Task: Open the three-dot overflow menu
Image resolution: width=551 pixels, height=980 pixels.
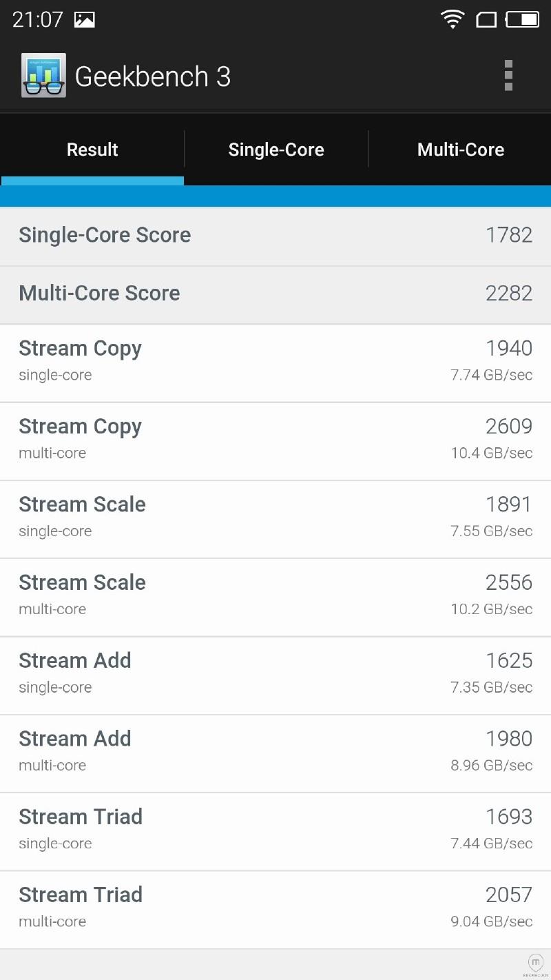Action: [x=508, y=76]
